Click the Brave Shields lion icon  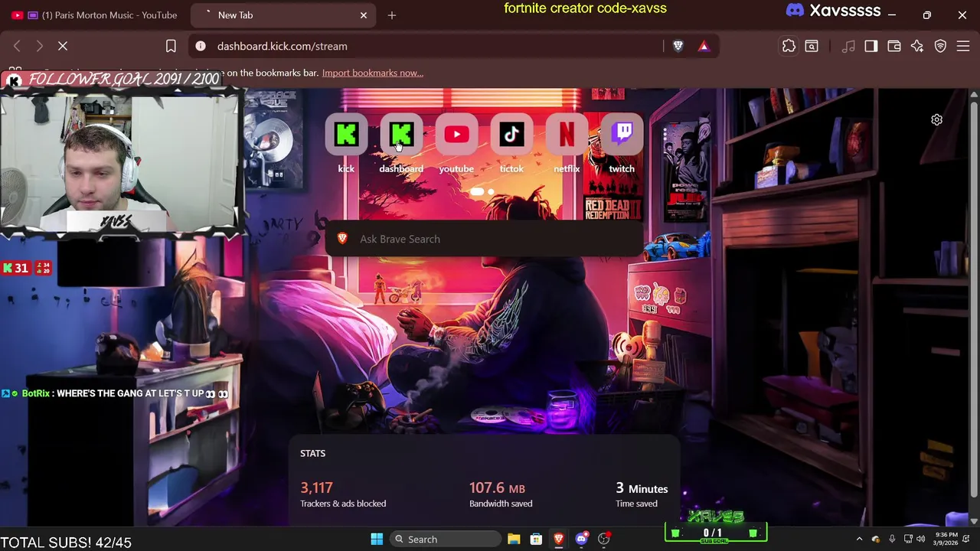click(x=678, y=46)
